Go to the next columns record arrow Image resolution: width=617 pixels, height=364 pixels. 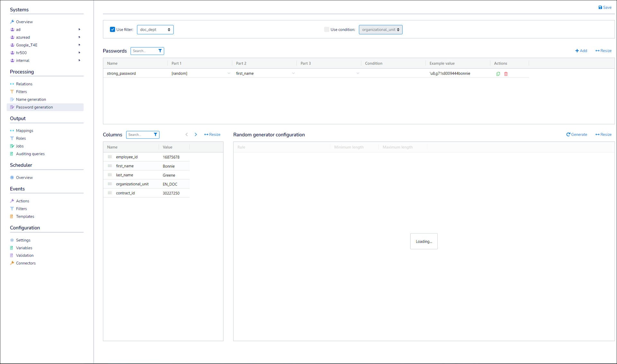pyautogui.click(x=196, y=135)
